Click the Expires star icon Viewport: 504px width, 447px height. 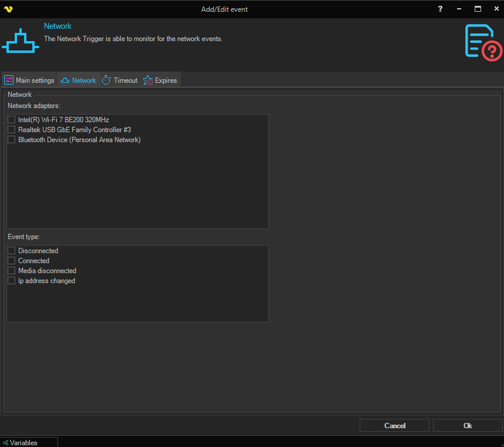pos(148,80)
